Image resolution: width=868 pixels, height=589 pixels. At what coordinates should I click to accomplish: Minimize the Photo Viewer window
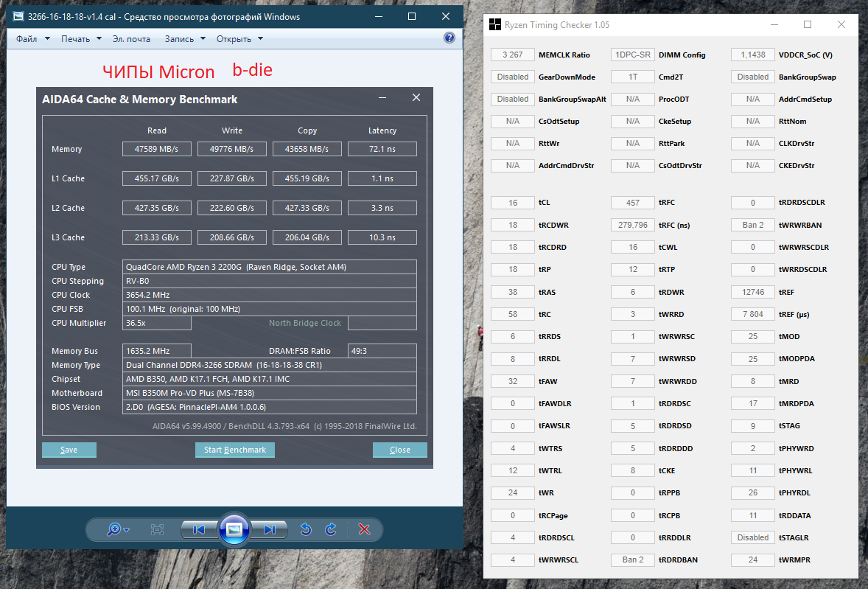379,17
